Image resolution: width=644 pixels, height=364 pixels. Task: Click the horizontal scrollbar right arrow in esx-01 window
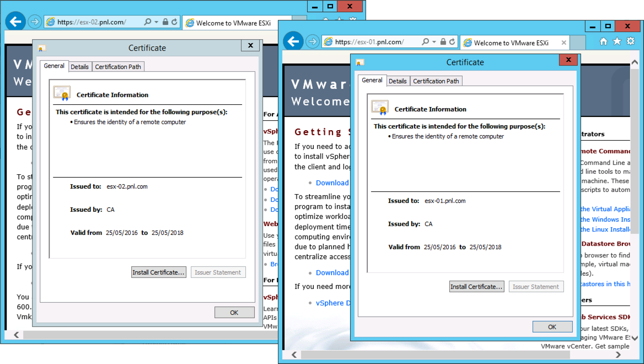[618, 355]
